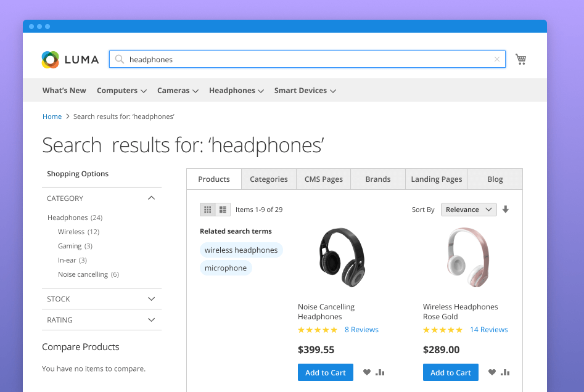The width and height of the screenshot is (584, 392).
Task: Click the search magnifier icon
Action: [x=120, y=59]
